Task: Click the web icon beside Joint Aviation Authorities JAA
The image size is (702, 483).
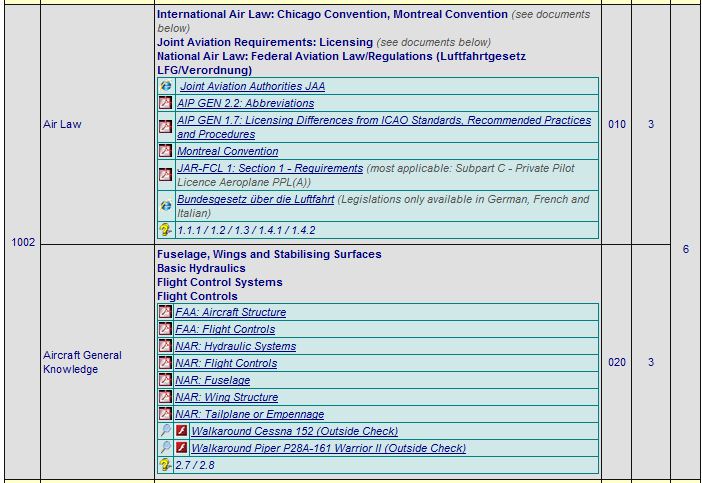Action: (165, 87)
